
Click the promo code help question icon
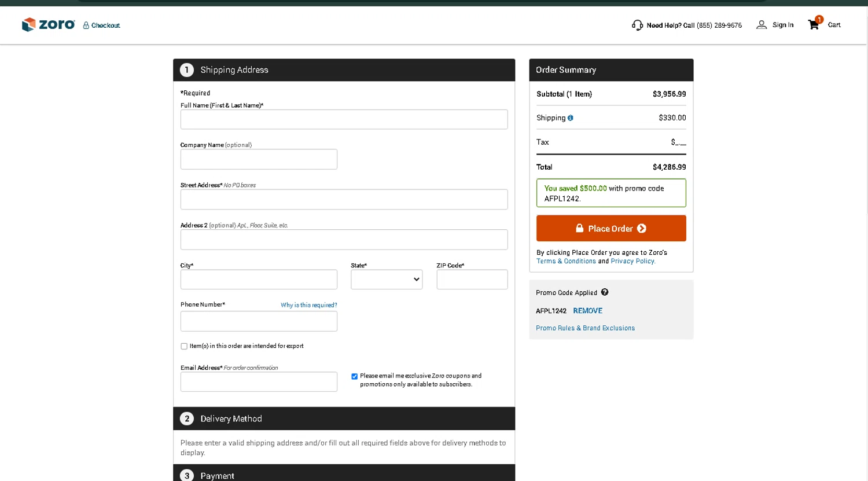pyautogui.click(x=605, y=292)
